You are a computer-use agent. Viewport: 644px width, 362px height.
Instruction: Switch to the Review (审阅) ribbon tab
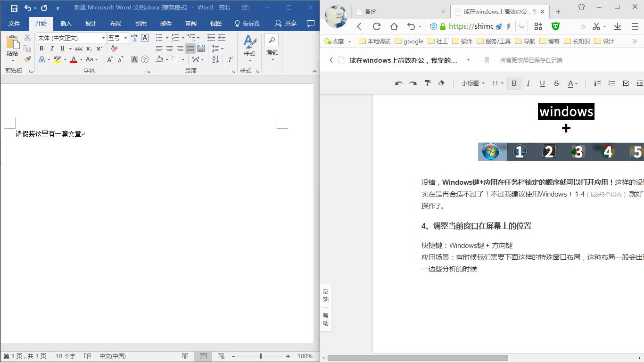tap(191, 24)
